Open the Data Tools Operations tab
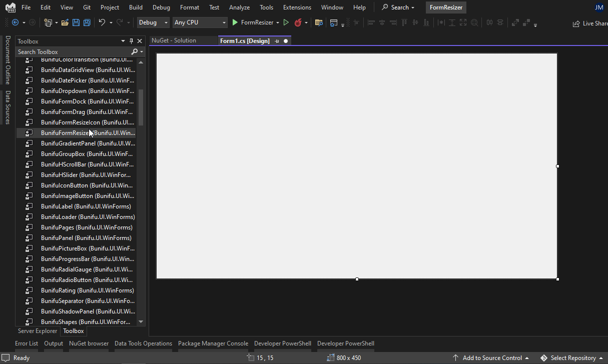This screenshot has width=608, height=364. pyautogui.click(x=143, y=343)
